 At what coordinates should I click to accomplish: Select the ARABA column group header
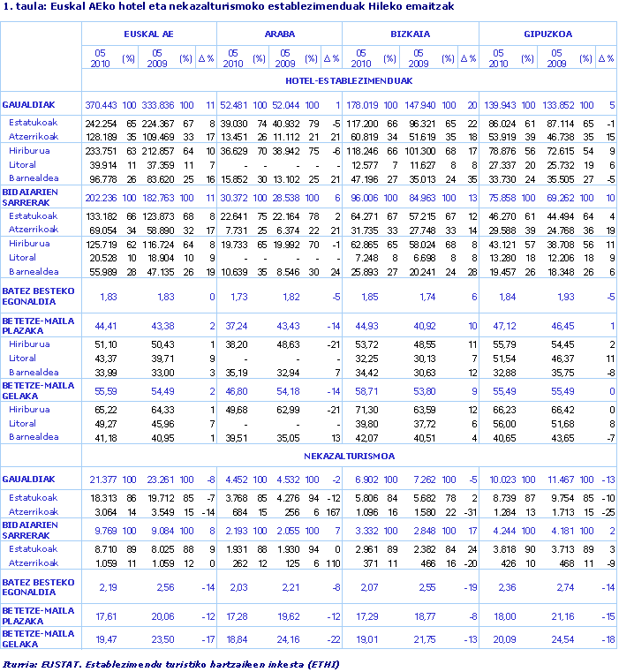click(279, 34)
